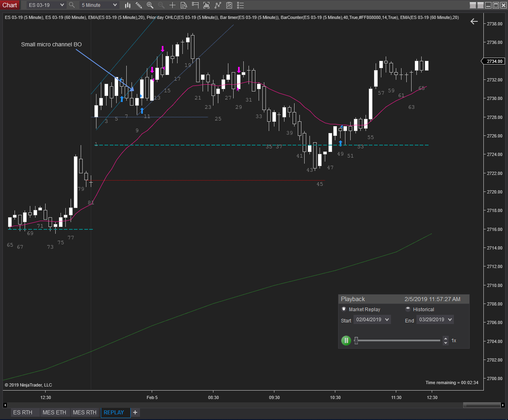
Task: Click the horizontal scrollbar right arrow
Action: [503, 405]
